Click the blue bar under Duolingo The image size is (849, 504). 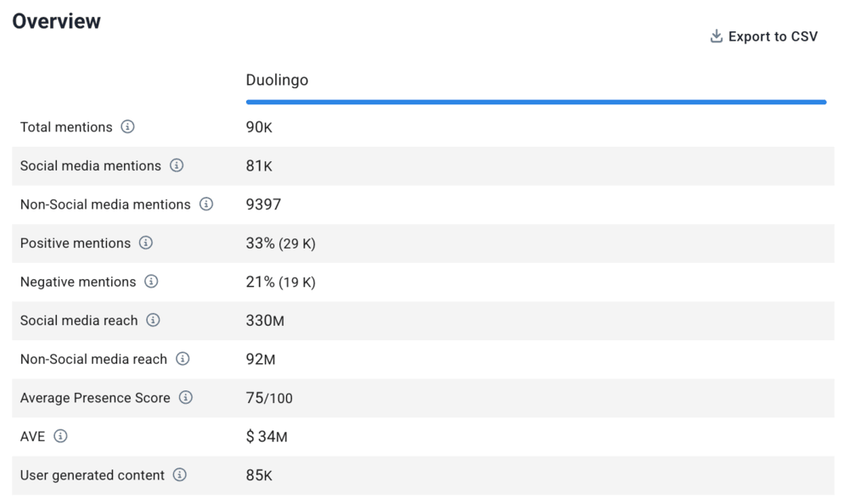click(536, 102)
